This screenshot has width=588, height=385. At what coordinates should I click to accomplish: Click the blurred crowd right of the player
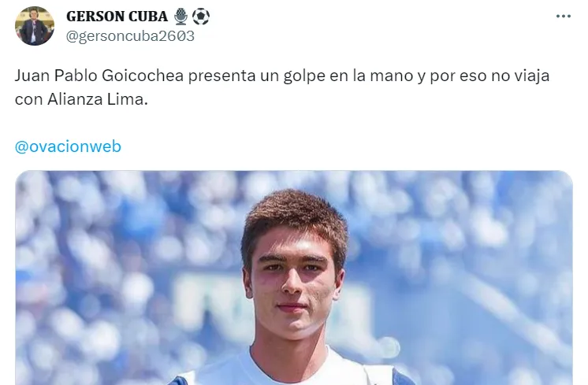pyautogui.click(x=461, y=278)
